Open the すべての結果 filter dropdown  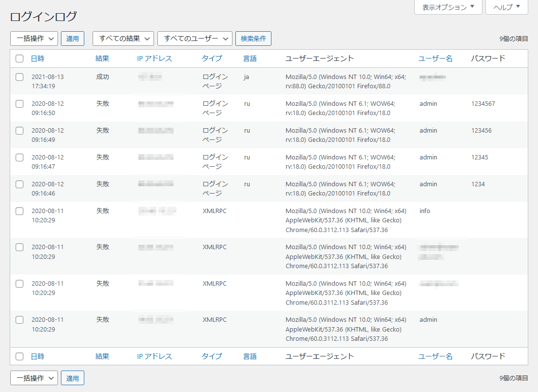(123, 39)
